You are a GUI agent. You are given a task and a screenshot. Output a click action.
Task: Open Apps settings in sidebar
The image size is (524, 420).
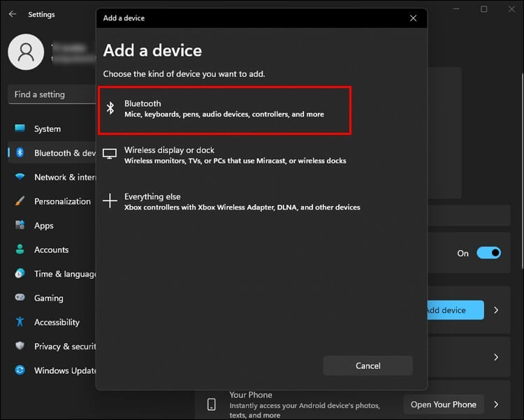(x=52, y=226)
